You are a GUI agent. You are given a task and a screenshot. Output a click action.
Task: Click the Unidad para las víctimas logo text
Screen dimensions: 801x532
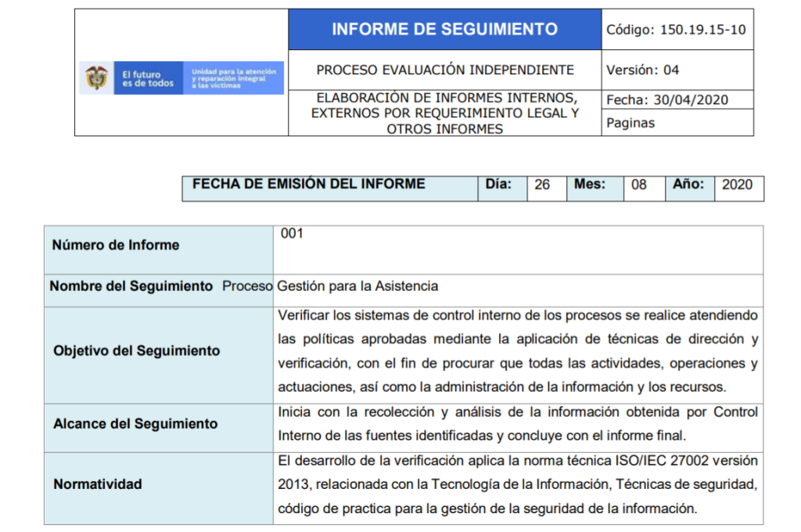point(234,78)
